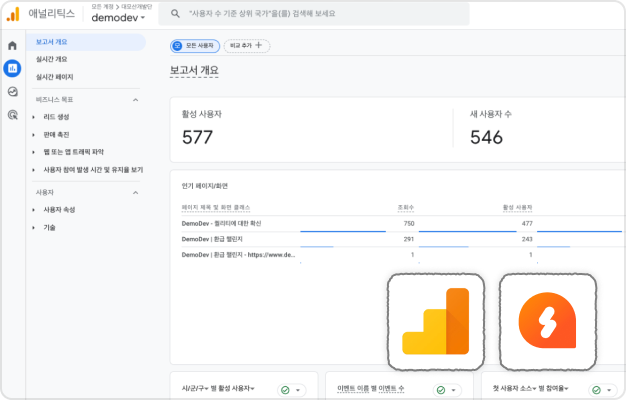Viewport: 626px width, 400px height.
Task: Click the 새 사용자 수 546 metric
Action: click(x=491, y=129)
